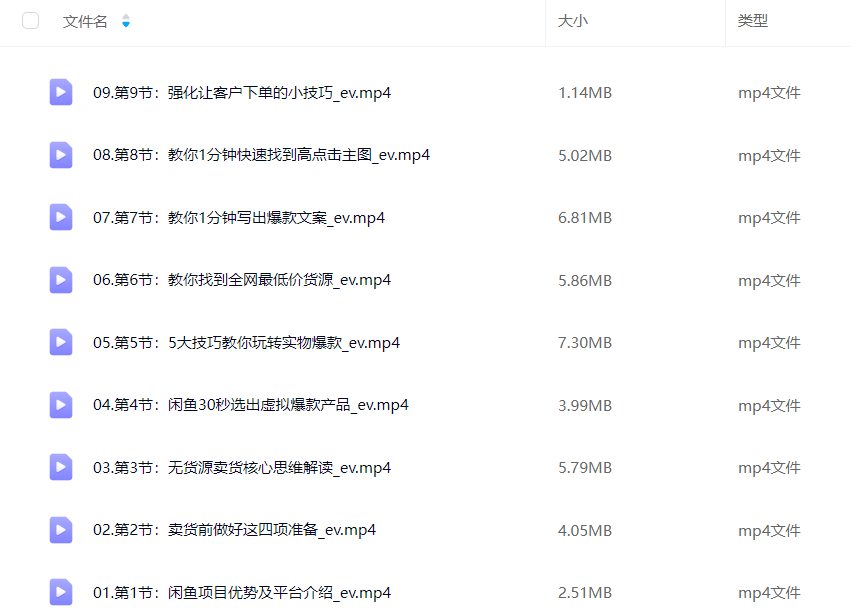Open 07.第7节：教你1分钟写出爆款文案_ev.mp4

pyautogui.click(x=239, y=218)
